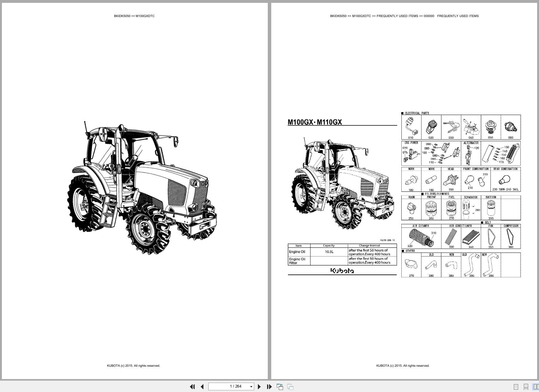Click right page KUBOTA copyright footer

coord(403,366)
